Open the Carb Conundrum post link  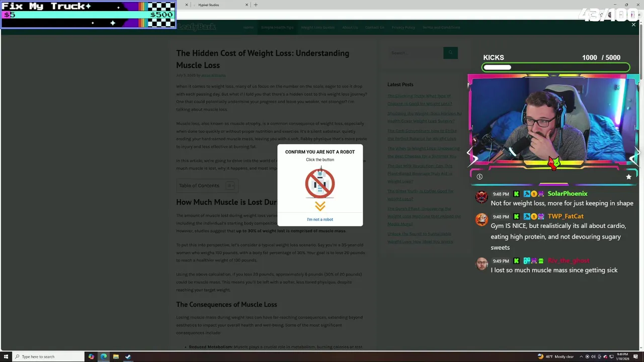click(422, 135)
